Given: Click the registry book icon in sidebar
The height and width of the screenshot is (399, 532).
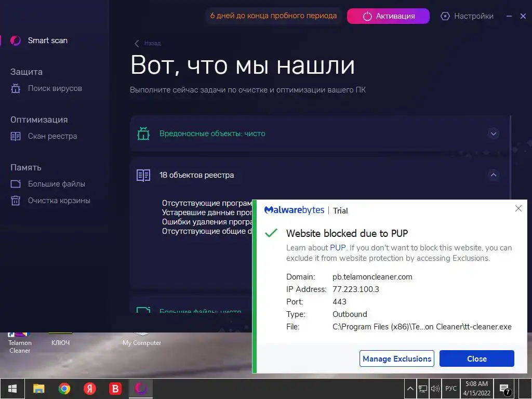Looking at the screenshot, I should 16,136.
